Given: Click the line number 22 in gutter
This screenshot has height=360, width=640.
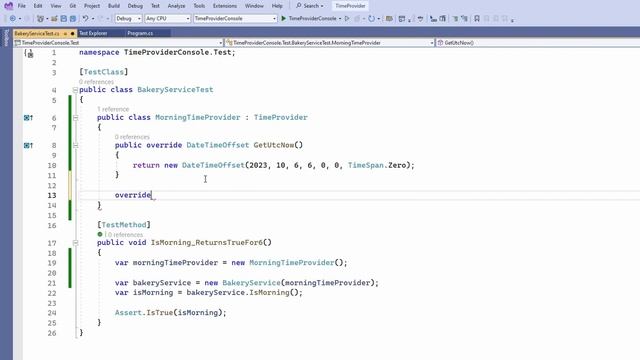Looking at the screenshot, I should [x=52, y=293].
